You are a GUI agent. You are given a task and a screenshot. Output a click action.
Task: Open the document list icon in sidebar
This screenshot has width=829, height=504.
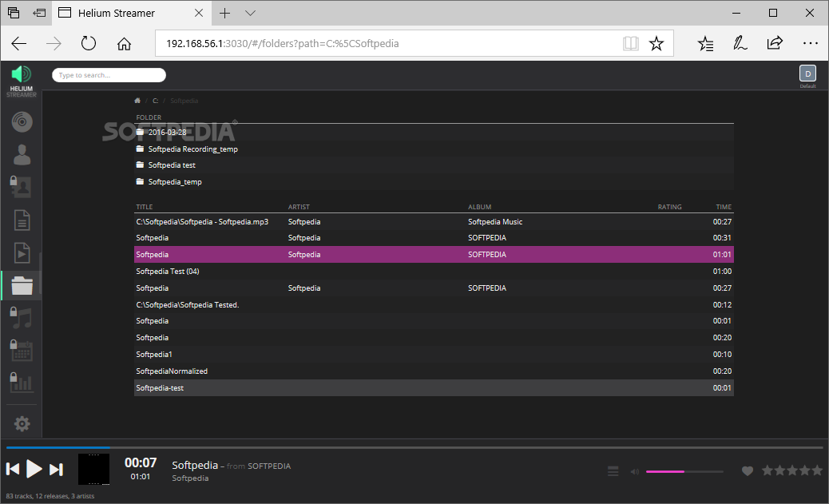(x=22, y=220)
